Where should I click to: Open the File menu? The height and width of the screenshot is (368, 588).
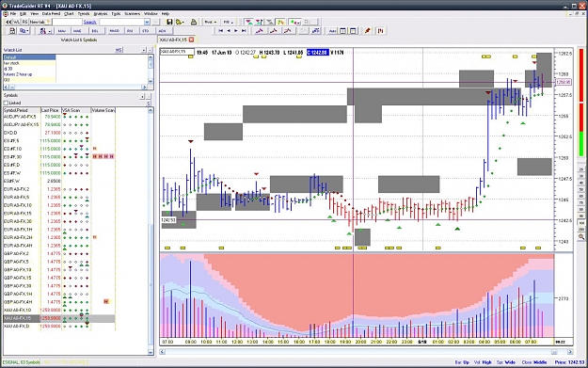pos(13,13)
